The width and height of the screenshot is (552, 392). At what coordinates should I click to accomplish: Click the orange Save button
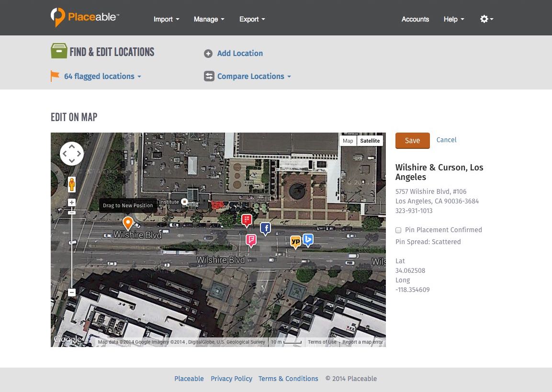[x=412, y=140]
